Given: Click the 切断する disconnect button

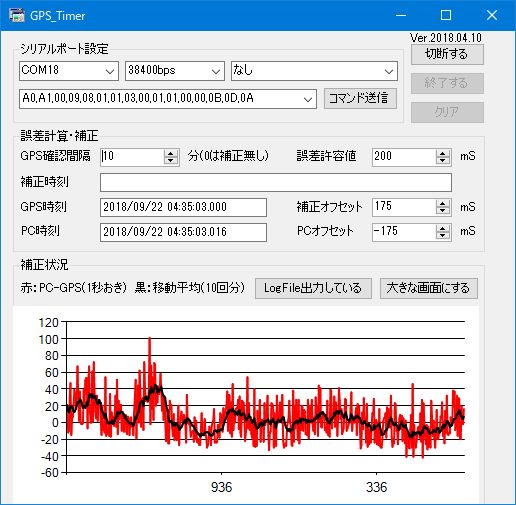Looking at the screenshot, I should click(x=447, y=54).
